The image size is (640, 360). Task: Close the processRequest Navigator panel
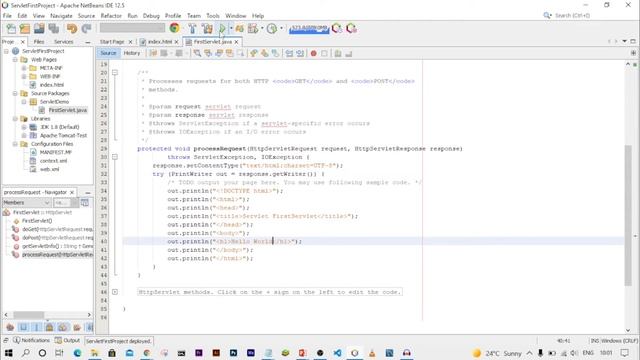coord(72,192)
